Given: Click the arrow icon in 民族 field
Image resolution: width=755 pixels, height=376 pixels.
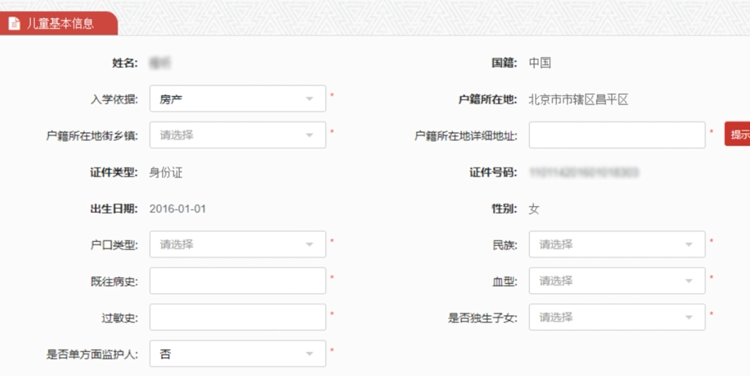Looking at the screenshot, I should coord(689,245).
